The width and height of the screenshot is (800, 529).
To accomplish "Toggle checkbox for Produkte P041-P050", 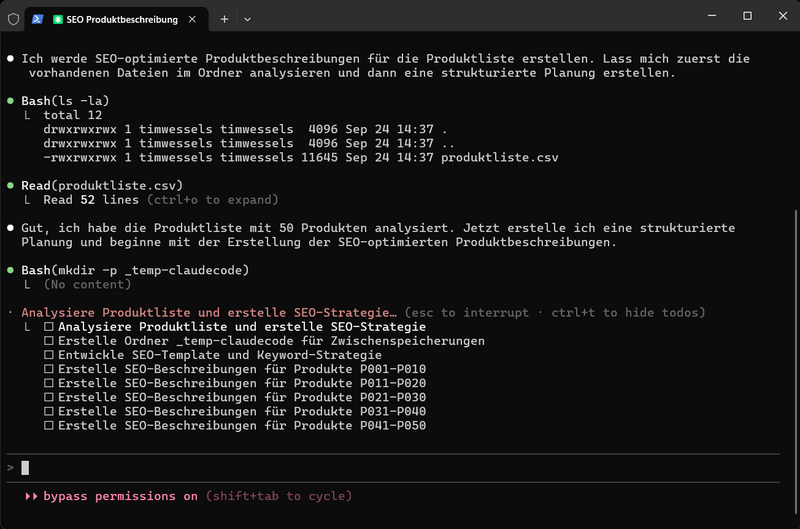I will tap(48, 425).
